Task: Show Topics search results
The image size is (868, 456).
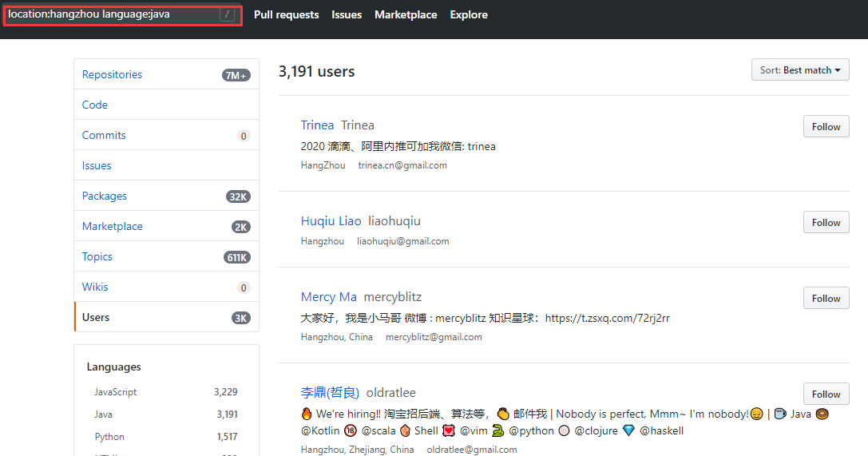Action: 166,257
